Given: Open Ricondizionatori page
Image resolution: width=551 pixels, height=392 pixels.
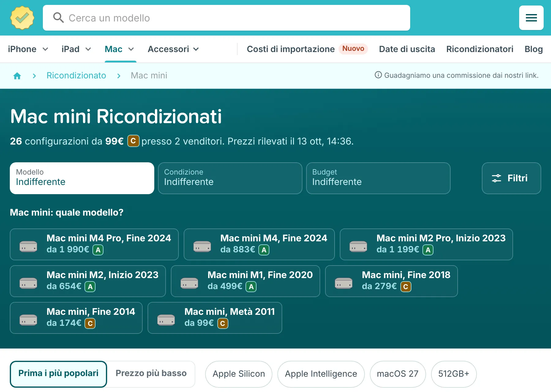Looking at the screenshot, I should tap(480, 49).
